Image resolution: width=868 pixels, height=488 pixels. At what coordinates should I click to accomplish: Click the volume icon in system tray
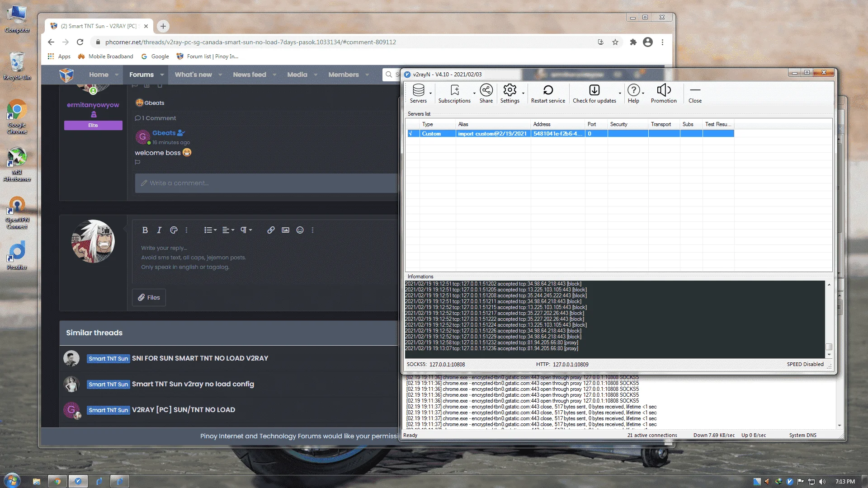coord(822,482)
